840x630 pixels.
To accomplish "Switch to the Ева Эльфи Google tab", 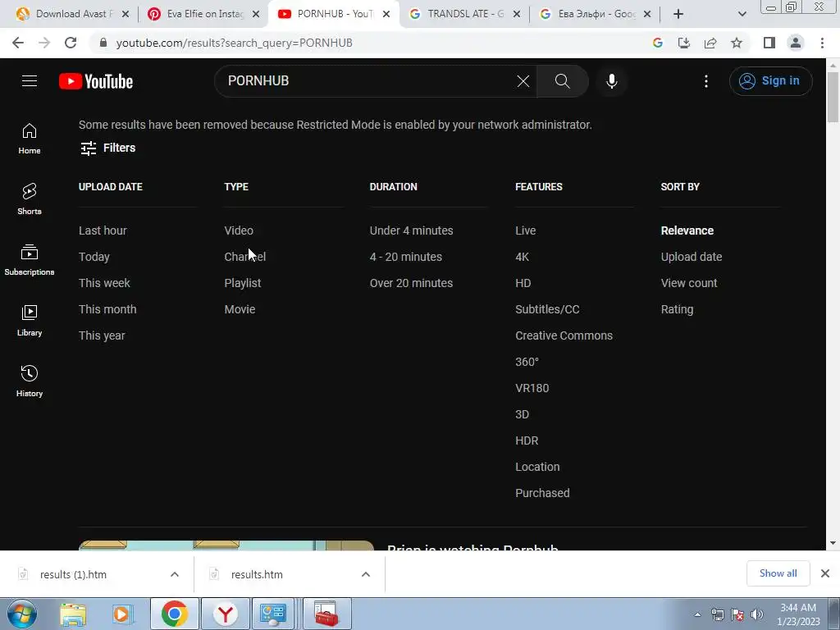I will tap(595, 14).
